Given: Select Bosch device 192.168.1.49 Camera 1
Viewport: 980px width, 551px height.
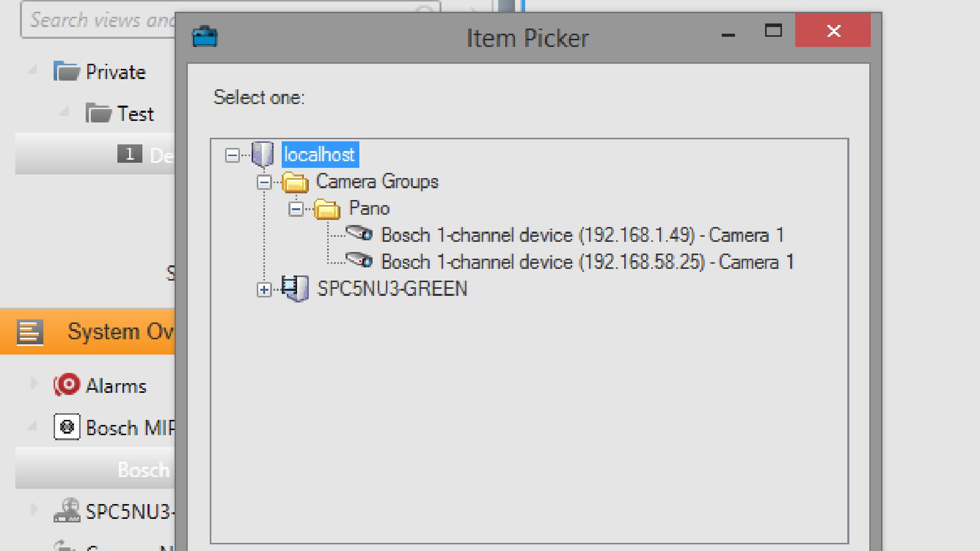Looking at the screenshot, I should pyautogui.click(x=582, y=235).
